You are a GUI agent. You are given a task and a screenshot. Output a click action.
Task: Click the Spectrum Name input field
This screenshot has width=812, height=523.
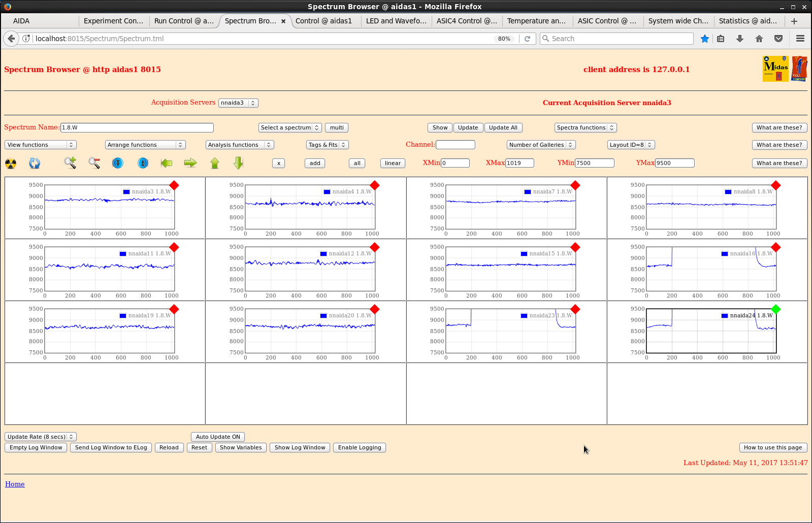[137, 127]
